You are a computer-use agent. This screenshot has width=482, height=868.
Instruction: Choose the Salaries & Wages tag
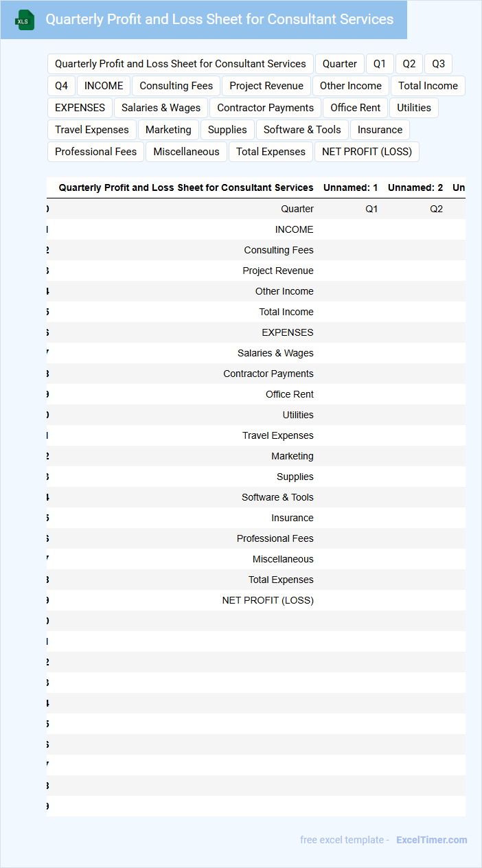(x=161, y=108)
